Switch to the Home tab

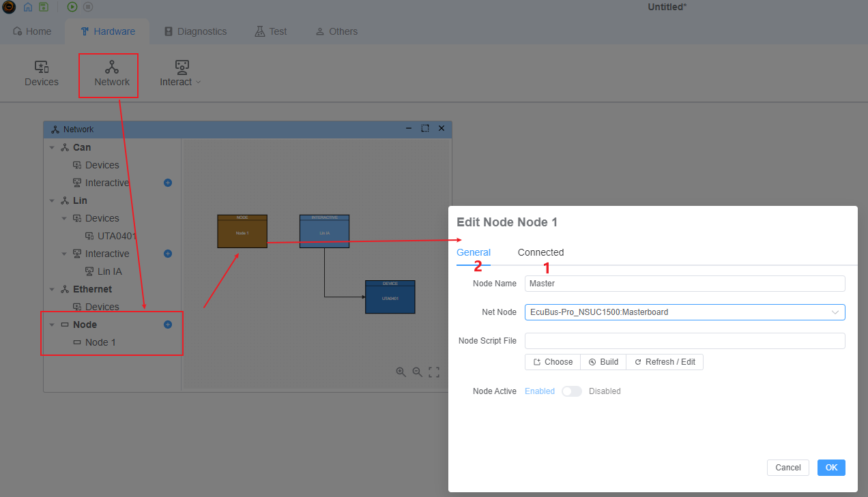[32, 31]
